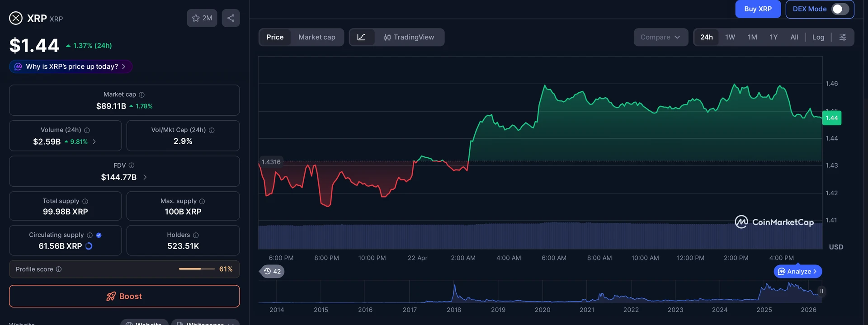This screenshot has height=325, width=868.
Task: Open Profile score info icon
Action: coord(58,269)
